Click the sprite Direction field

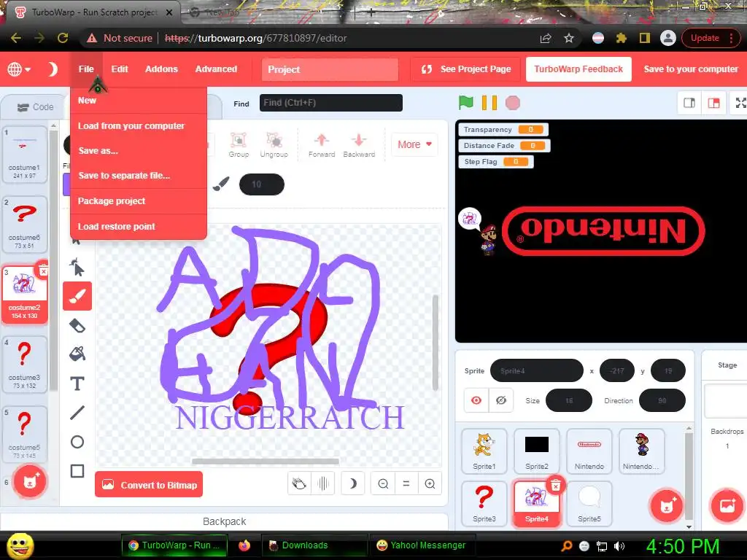click(662, 400)
